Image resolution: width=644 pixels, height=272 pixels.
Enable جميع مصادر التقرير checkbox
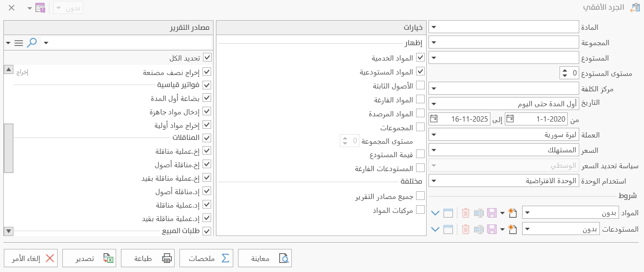[420, 196]
